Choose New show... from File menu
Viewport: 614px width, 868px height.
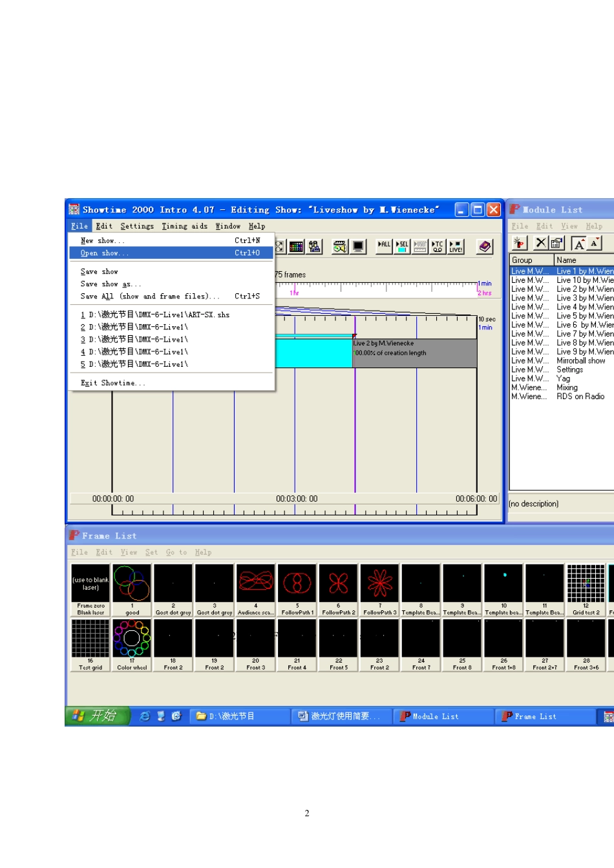[171, 240]
